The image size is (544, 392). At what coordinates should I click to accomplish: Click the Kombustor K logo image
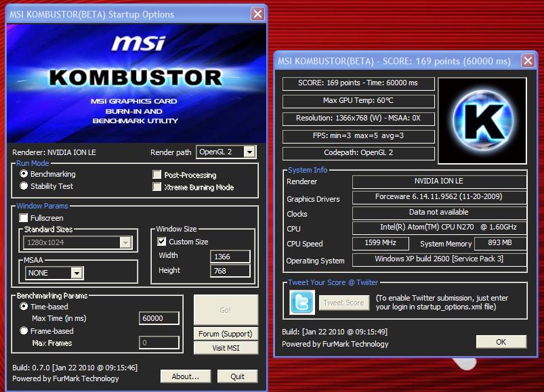(x=482, y=121)
